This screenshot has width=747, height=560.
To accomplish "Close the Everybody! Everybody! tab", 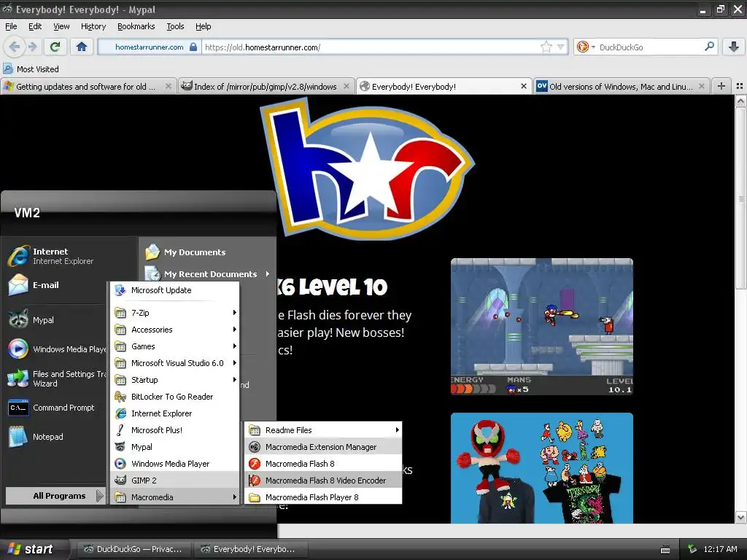I will click(x=524, y=86).
